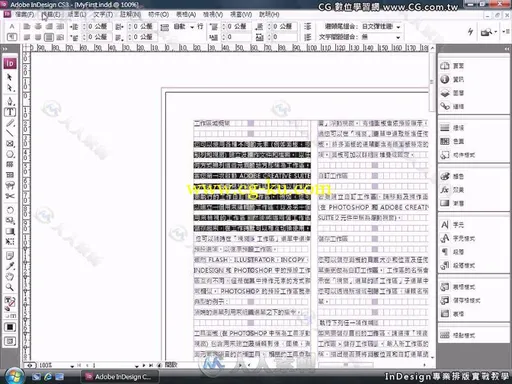Select the Type tool
The height and width of the screenshot is (384, 512).
[10, 112]
